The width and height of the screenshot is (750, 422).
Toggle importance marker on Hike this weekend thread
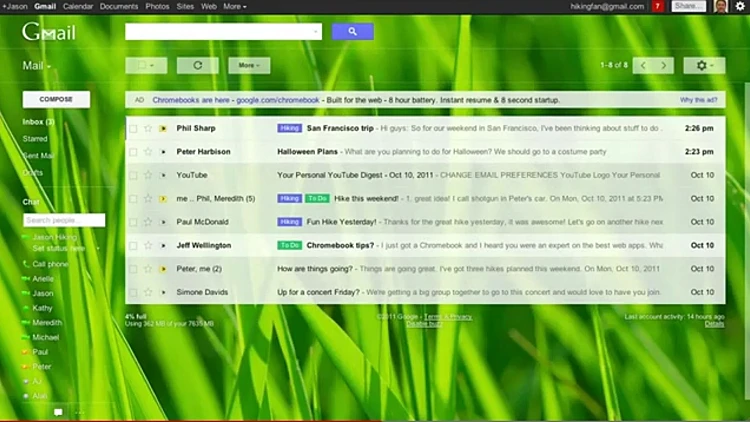tap(163, 199)
